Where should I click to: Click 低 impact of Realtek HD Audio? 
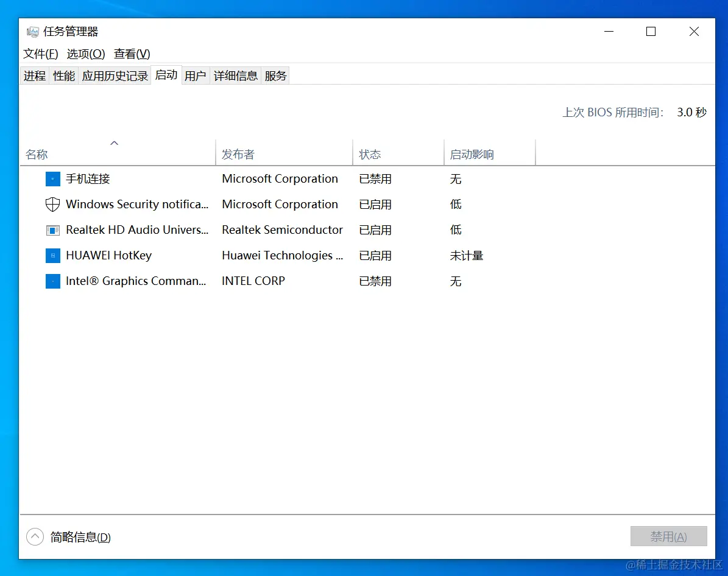[456, 230]
